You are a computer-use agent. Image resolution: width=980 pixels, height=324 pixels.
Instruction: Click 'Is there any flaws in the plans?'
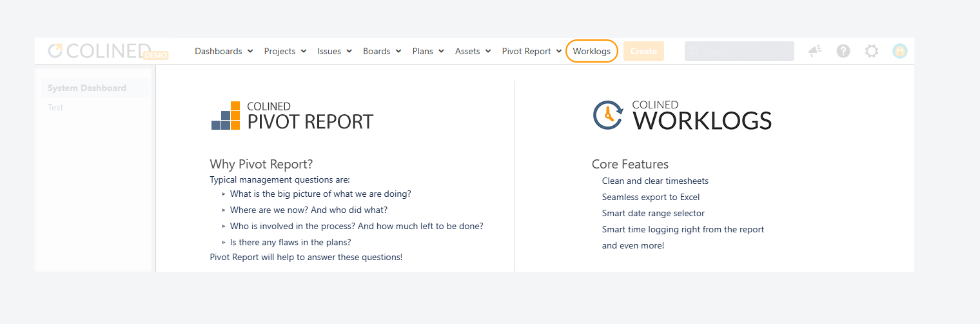tap(290, 242)
